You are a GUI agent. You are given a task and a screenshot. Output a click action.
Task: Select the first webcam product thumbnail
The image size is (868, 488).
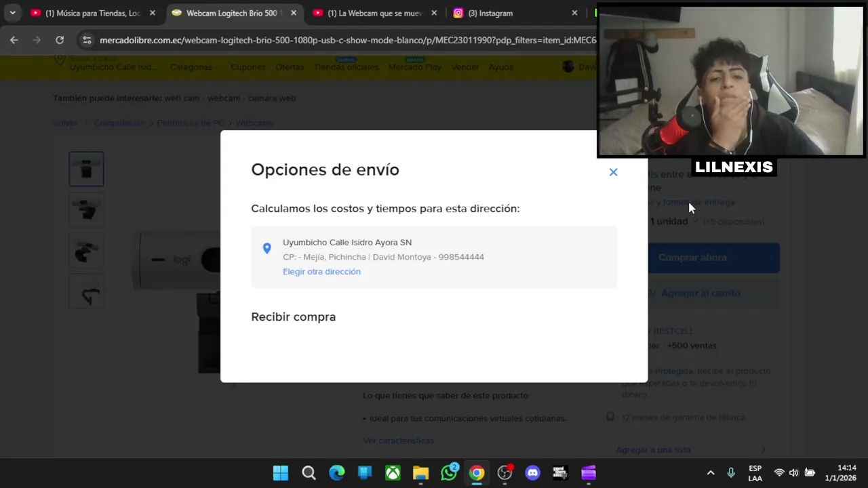click(x=86, y=169)
